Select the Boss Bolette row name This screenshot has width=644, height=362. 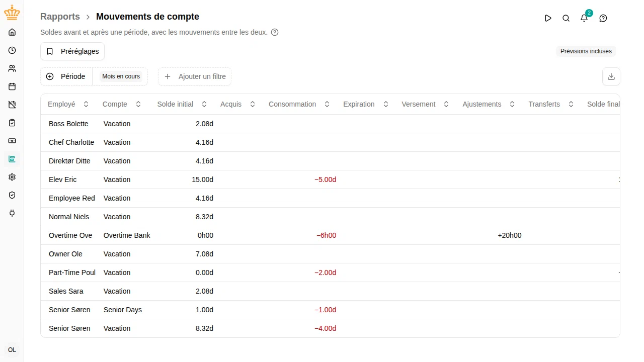pos(68,124)
